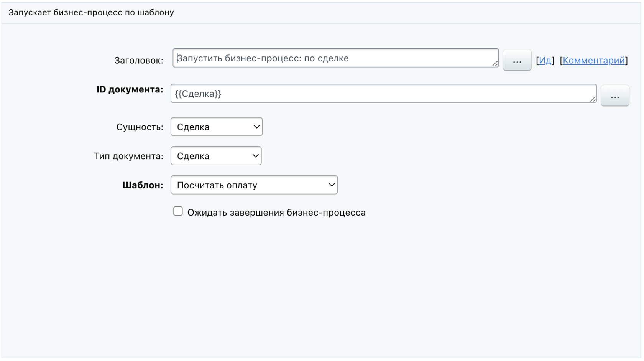Grab the resize handle of Заголовок textarea
The image size is (644, 361).
tap(495, 64)
